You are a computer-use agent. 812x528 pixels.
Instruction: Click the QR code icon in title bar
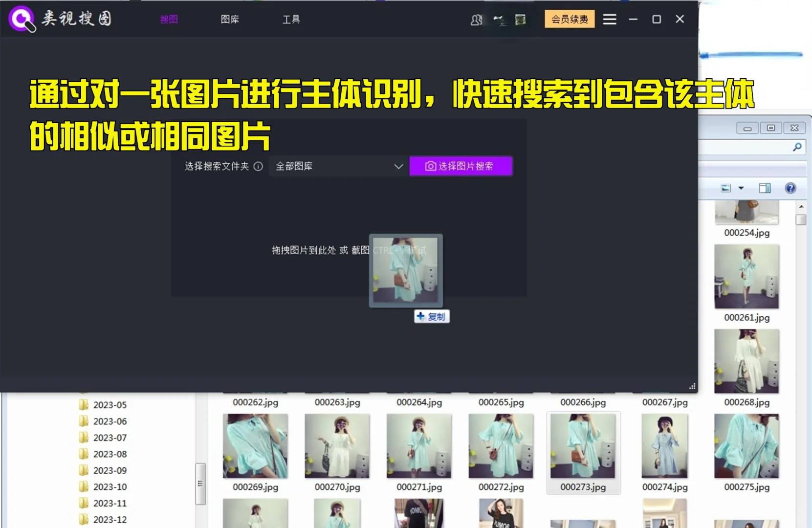[x=520, y=20]
